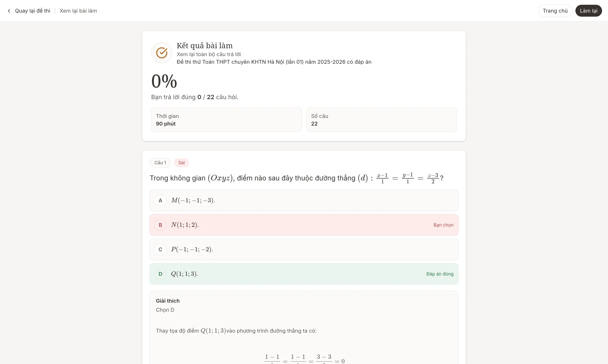The height and width of the screenshot is (364, 608).
Task: Open the 'Thời gian 90 phút' card
Action: click(226, 120)
